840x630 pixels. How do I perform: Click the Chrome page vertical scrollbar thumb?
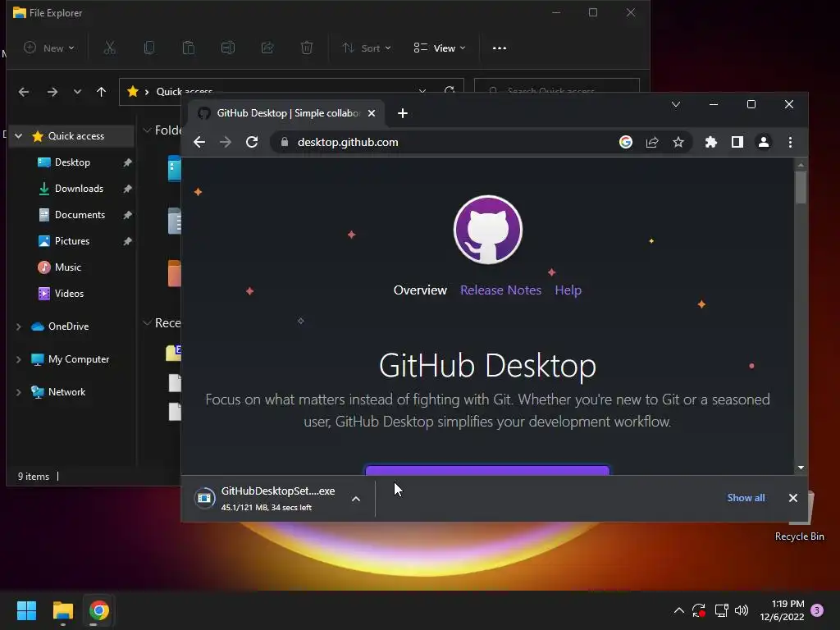pos(801,187)
